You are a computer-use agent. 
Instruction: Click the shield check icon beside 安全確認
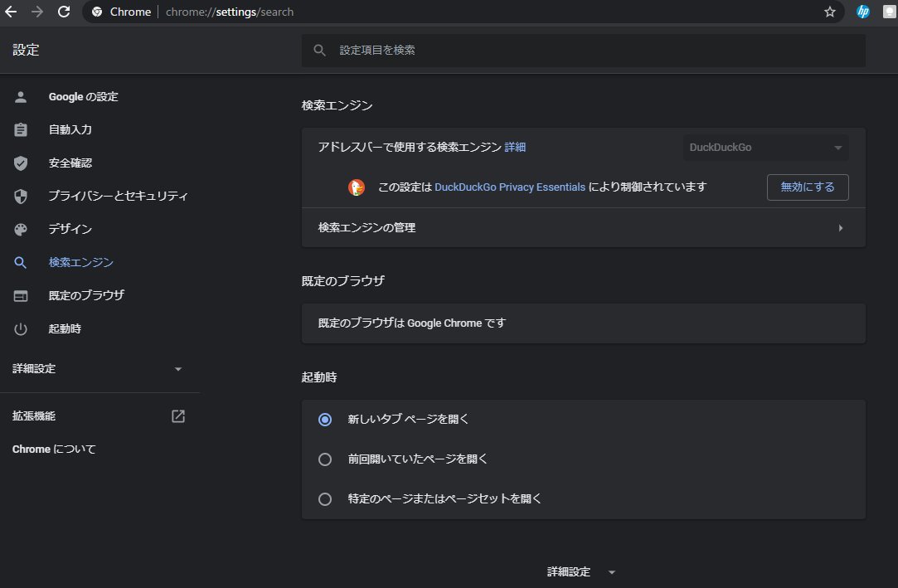[21, 163]
